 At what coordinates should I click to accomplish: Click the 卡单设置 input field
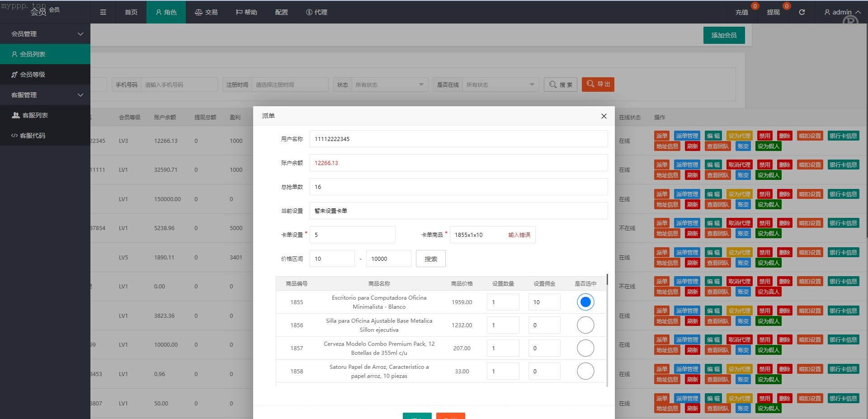click(x=352, y=235)
